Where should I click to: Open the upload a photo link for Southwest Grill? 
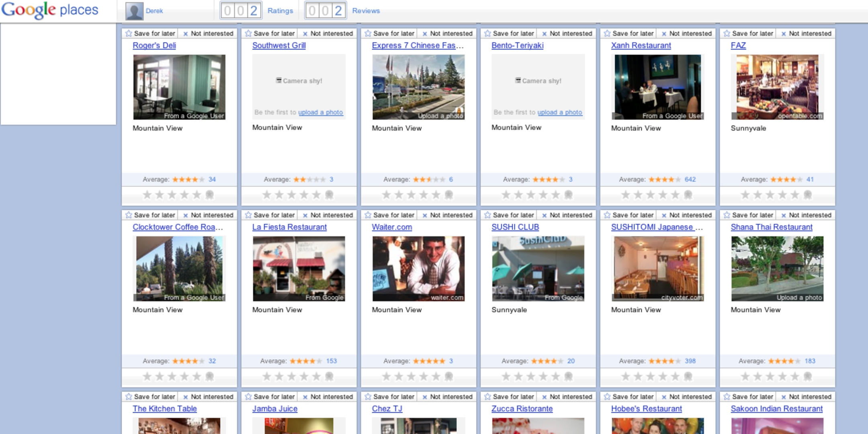click(x=320, y=113)
